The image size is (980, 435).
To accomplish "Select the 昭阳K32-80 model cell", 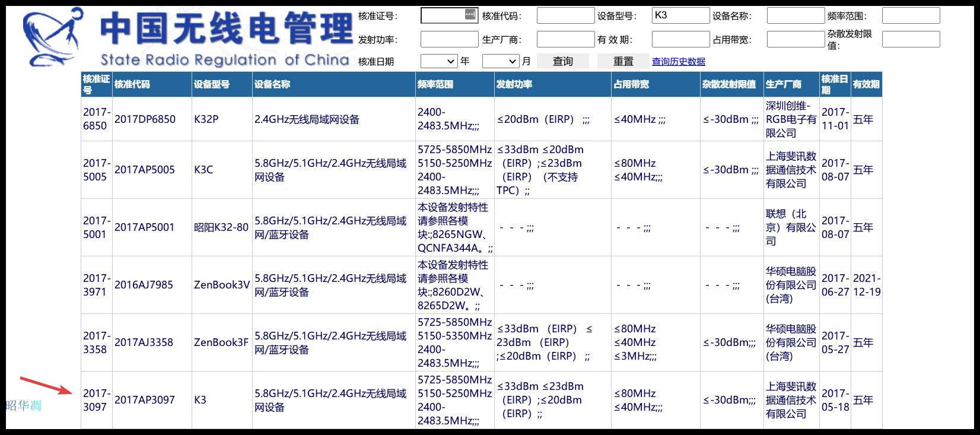I will click(222, 227).
